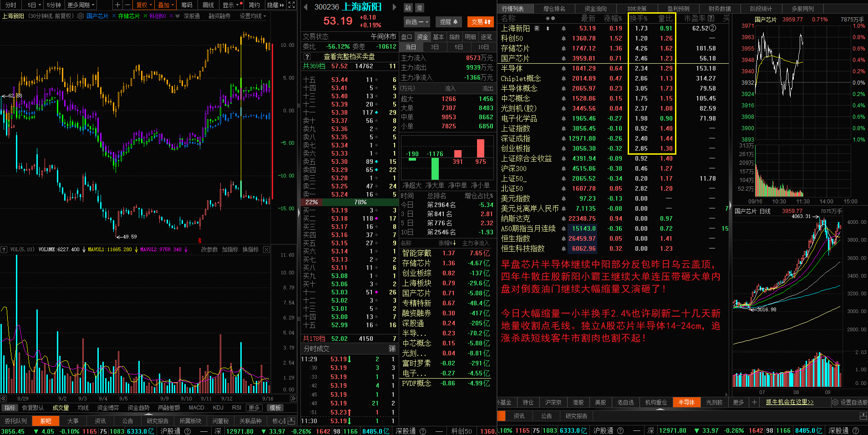Screen dimensions: 868x435
Task: Click bell icon in 上海新阳 list row
Action: 563,28
